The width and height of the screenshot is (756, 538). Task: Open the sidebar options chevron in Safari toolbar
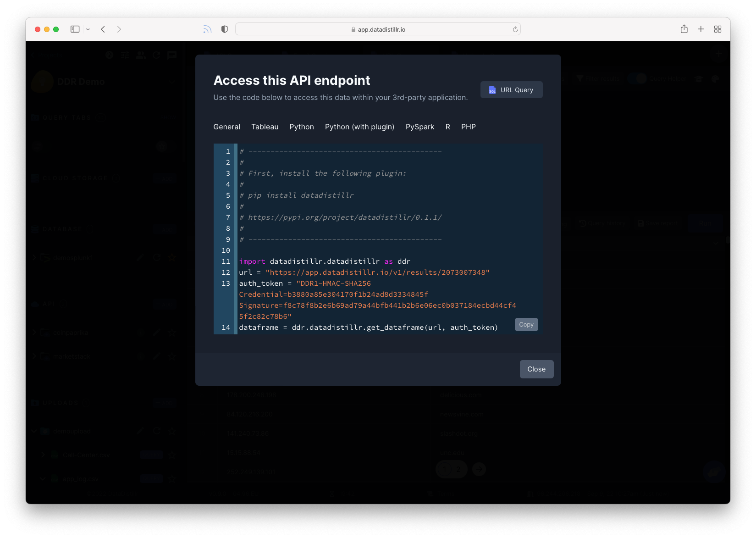coord(88,29)
